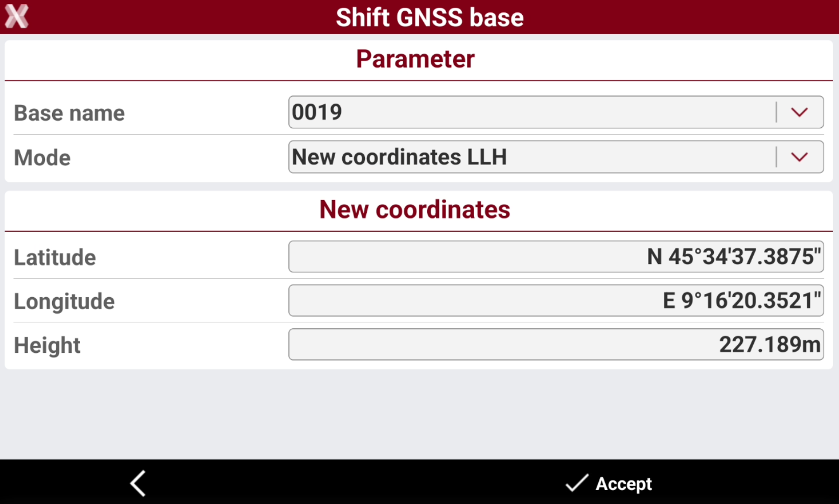Expand the Mode dropdown arrow
839x504 pixels.
point(799,157)
